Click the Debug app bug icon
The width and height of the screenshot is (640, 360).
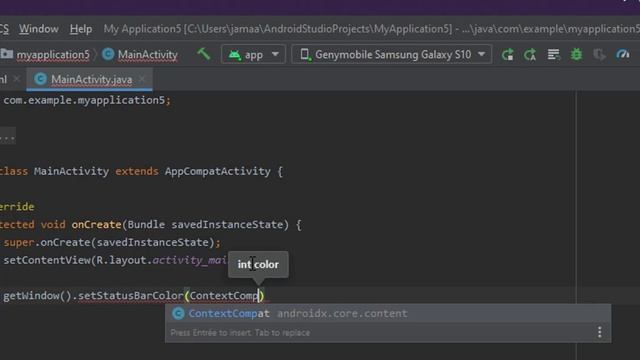[576, 54]
